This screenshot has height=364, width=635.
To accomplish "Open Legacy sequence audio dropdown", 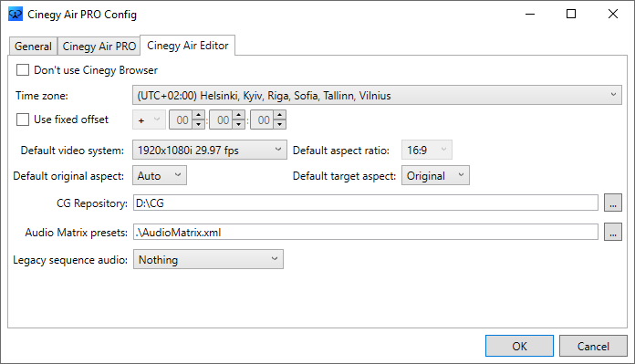I will pyautogui.click(x=208, y=259).
